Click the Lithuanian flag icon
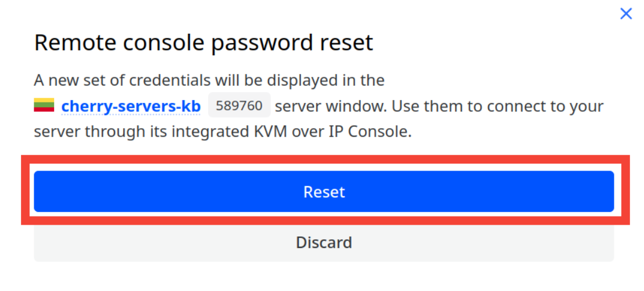644x291 pixels. (44, 106)
